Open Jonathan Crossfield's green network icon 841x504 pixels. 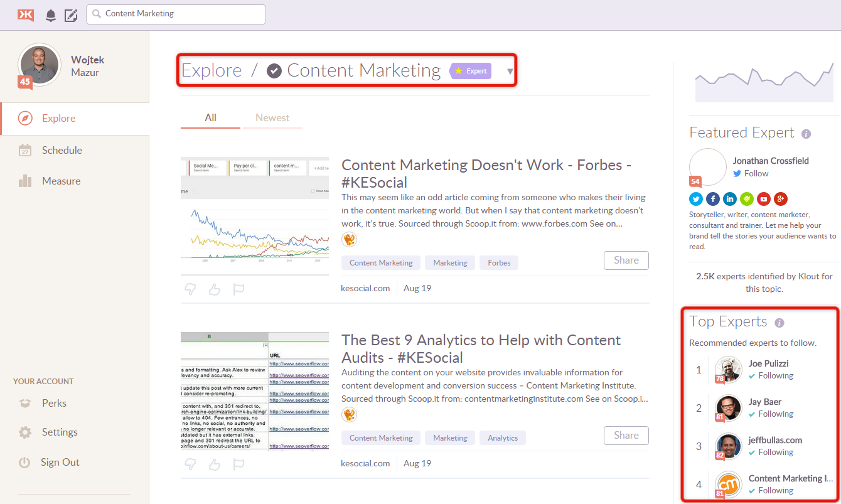click(x=747, y=199)
